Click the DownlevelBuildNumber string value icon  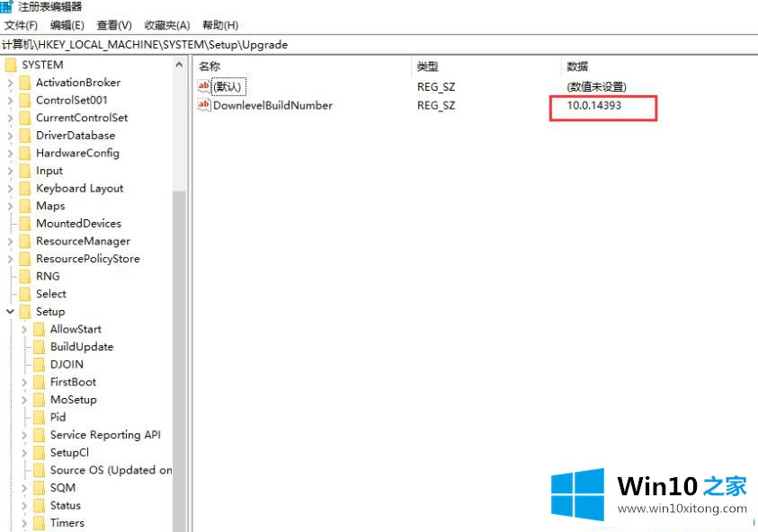pyautogui.click(x=204, y=105)
